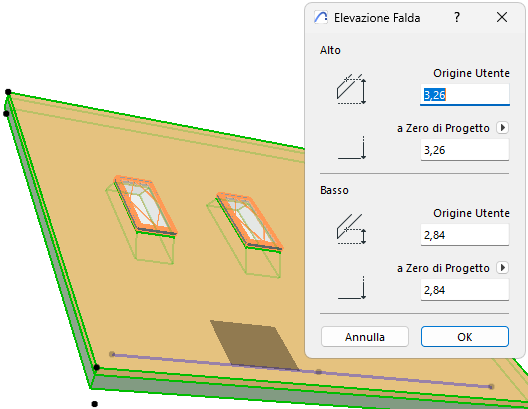Click "Origine Utente" label under Basso

point(471,213)
